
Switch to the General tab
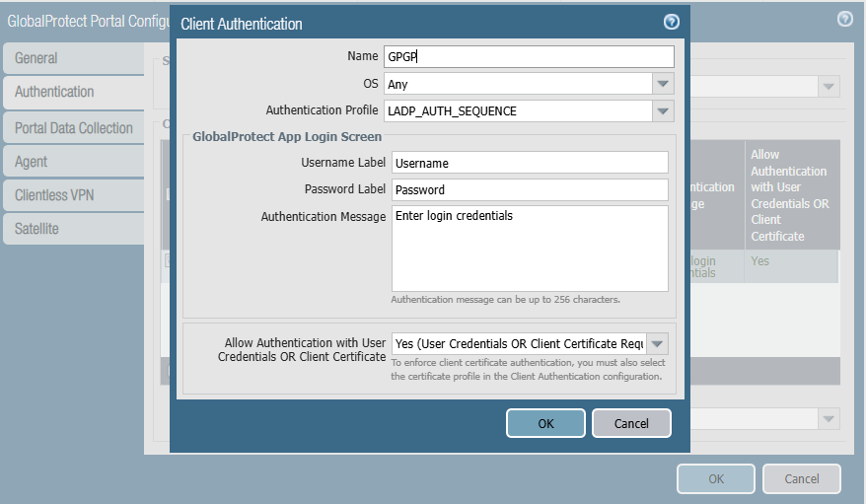pos(73,58)
